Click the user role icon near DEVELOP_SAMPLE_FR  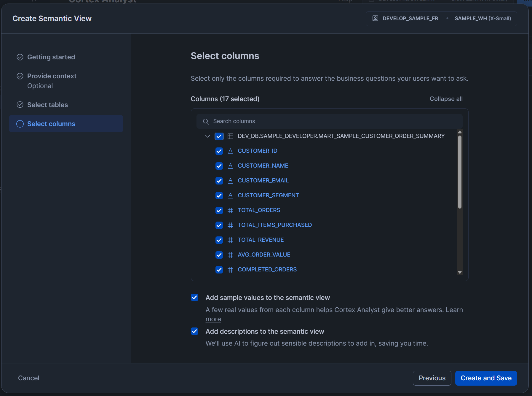pos(375,18)
